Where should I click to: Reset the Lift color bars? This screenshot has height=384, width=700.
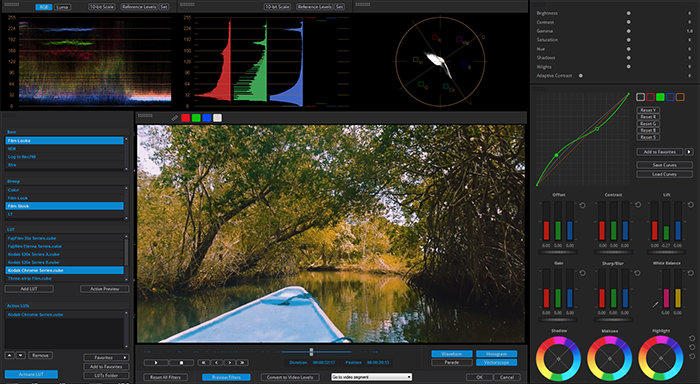click(x=691, y=205)
